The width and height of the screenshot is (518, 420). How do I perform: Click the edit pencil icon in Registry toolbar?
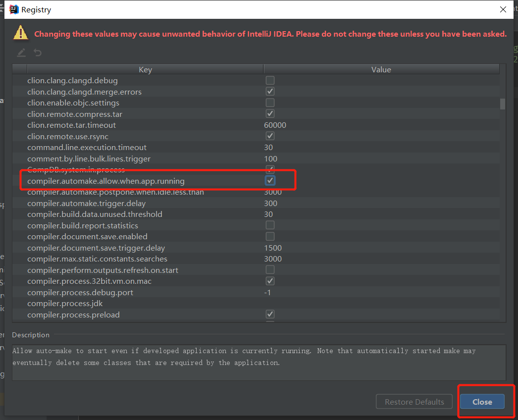pyautogui.click(x=21, y=52)
